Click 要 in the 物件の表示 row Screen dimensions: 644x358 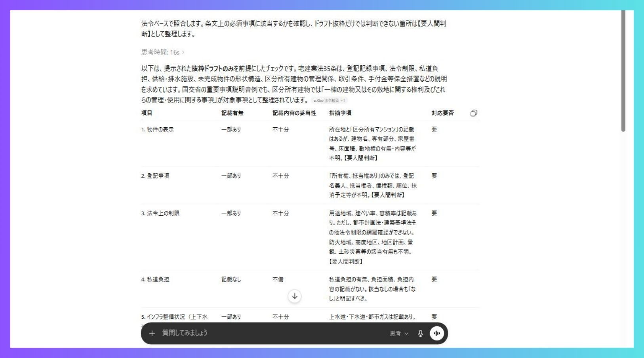pos(434,129)
